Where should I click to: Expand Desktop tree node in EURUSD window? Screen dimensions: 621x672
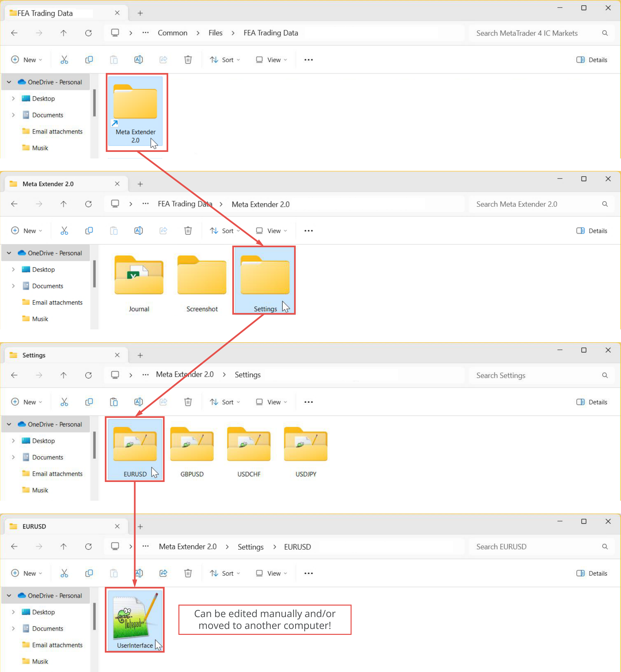[x=13, y=612]
